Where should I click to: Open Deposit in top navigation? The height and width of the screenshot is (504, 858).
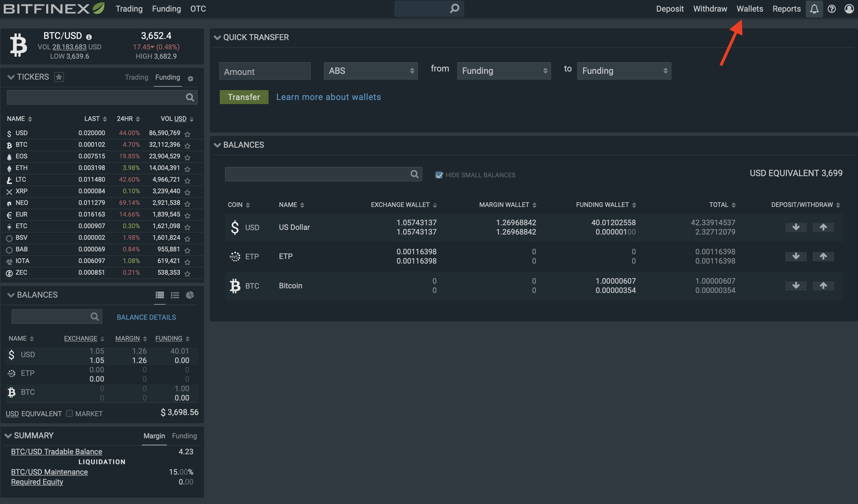670,9
